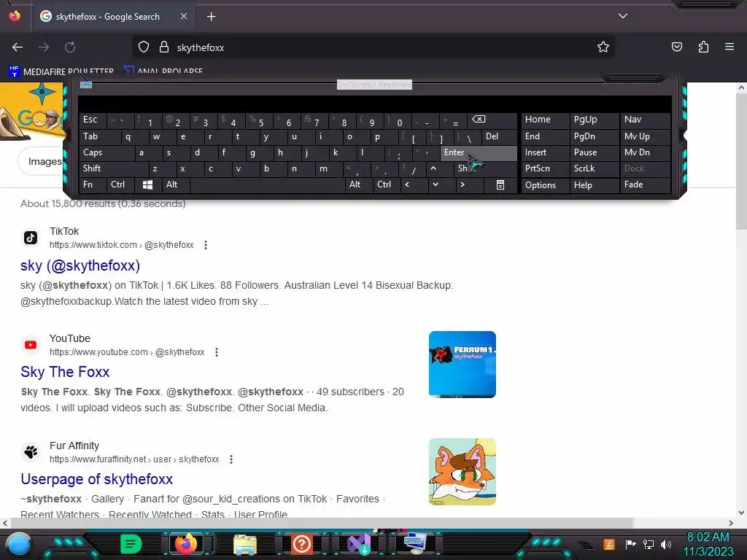The height and width of the screenshot is (560, 747).
Task: Expand the list all tabs chevron
Action: (623, 16)
